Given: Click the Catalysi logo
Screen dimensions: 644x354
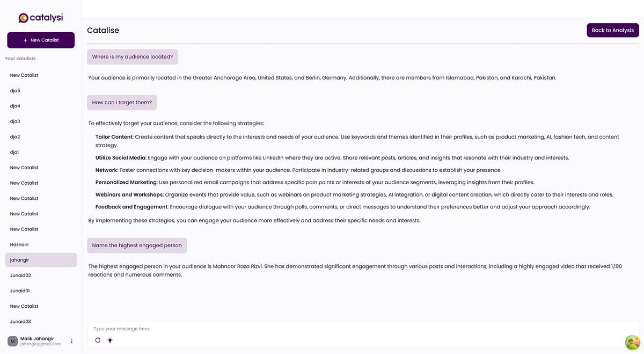Looking at the screenshot, I should (x=41, y=18).
